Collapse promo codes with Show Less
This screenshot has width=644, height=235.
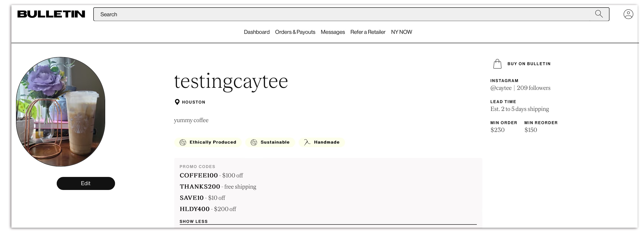click(x=193, y=222)
